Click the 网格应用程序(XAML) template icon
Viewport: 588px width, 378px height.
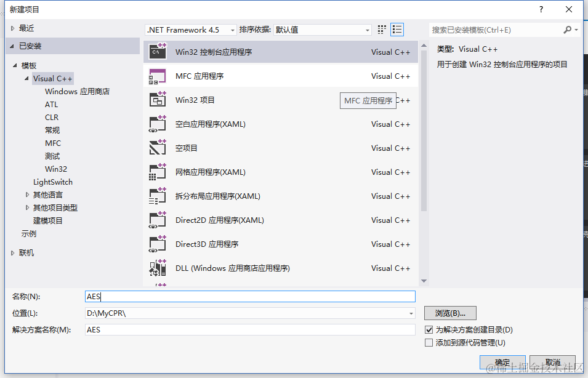tap(158, 172)
